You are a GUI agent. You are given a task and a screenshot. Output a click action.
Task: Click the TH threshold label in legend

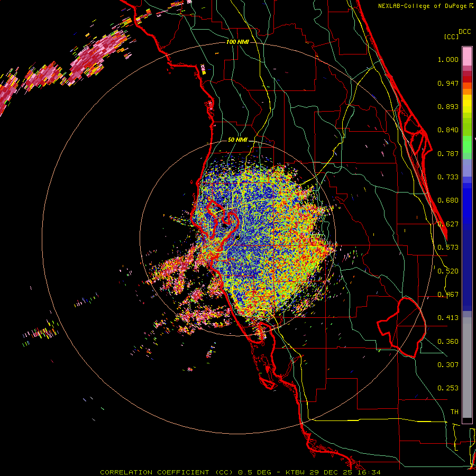pyautogui.click(x=454, y=412)
